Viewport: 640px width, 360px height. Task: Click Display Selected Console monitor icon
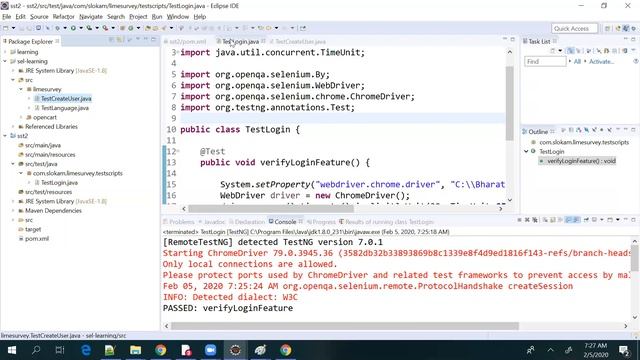[594, 220]
